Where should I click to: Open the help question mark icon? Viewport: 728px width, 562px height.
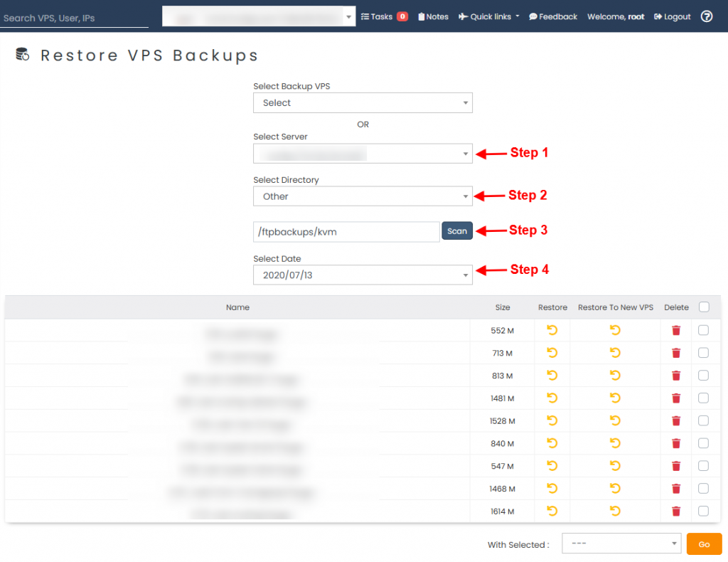[x=706, y=16]
